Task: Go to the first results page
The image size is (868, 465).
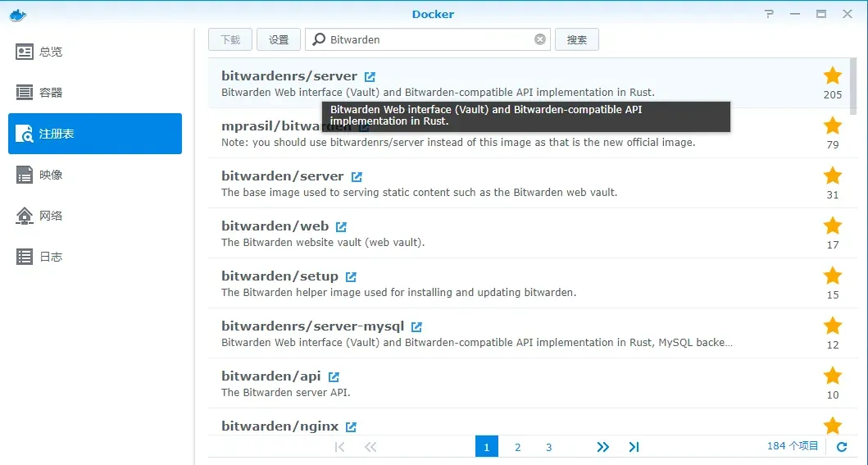Action: [339, 447]
